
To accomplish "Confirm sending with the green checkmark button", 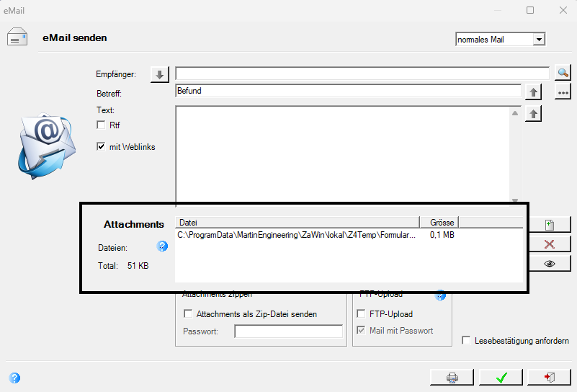I will (501, 378).
